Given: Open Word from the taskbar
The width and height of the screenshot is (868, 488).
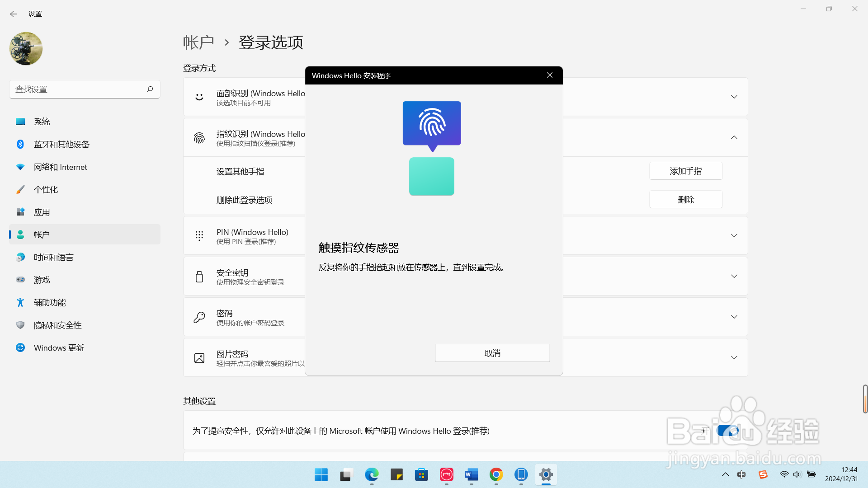Looking at the screenshot, I should [471, 475].
